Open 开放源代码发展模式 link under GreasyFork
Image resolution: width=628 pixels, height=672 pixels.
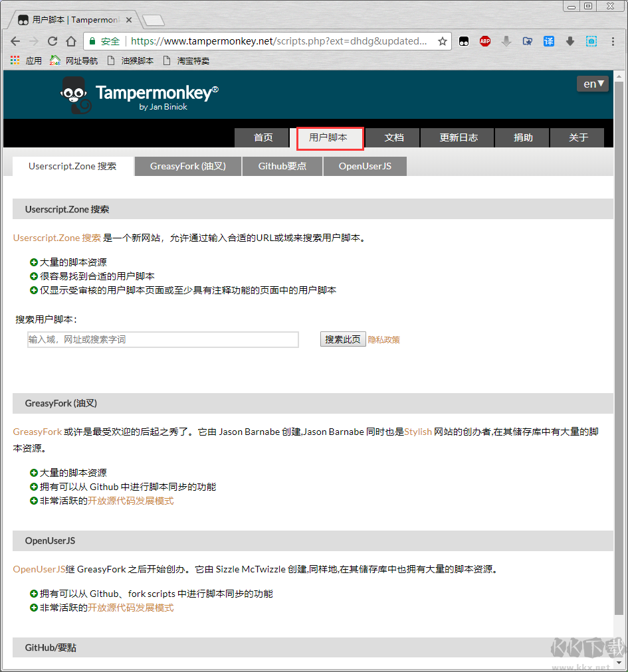pos(131,501)
